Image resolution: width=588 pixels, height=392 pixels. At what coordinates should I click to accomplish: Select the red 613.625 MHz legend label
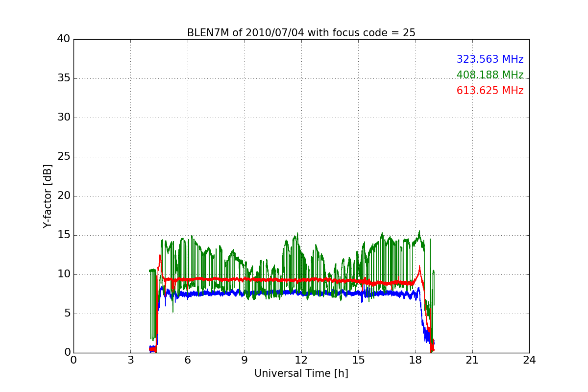(490, 91)
